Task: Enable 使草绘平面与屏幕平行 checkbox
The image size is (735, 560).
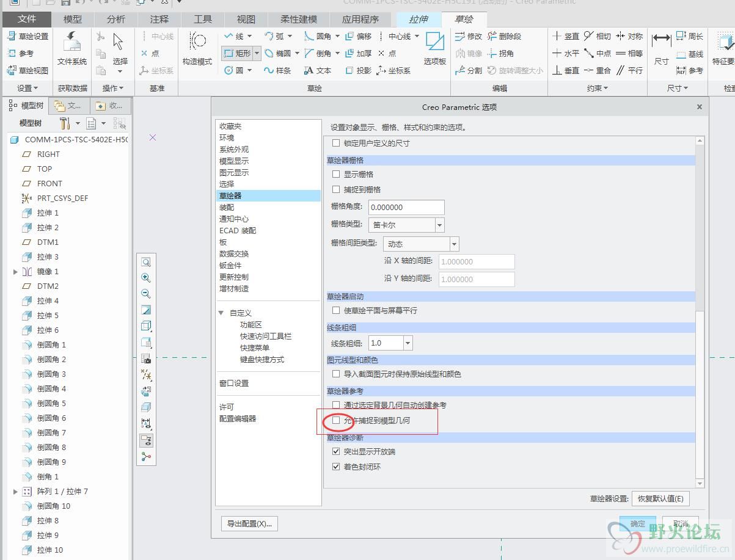Action: coord(335,310)
